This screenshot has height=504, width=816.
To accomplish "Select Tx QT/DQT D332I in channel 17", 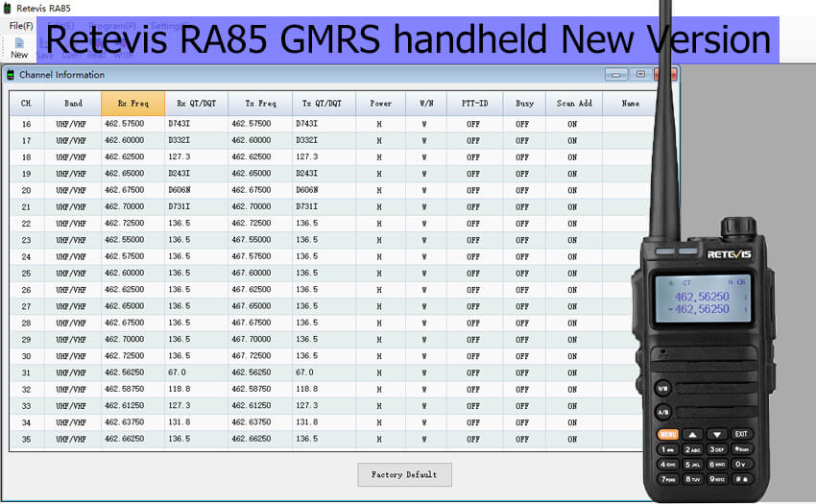I will coord(324,140).
